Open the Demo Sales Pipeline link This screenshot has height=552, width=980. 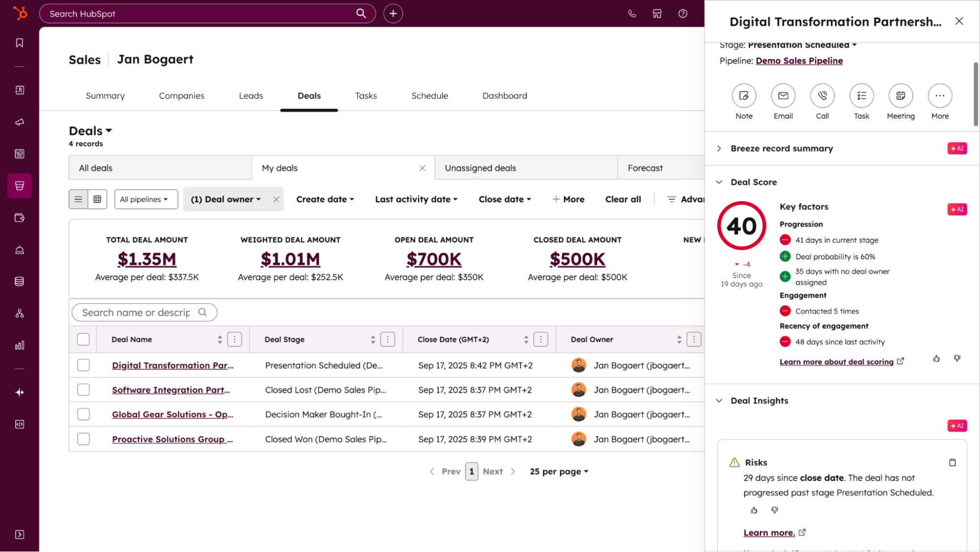click(x=799, y=61)
